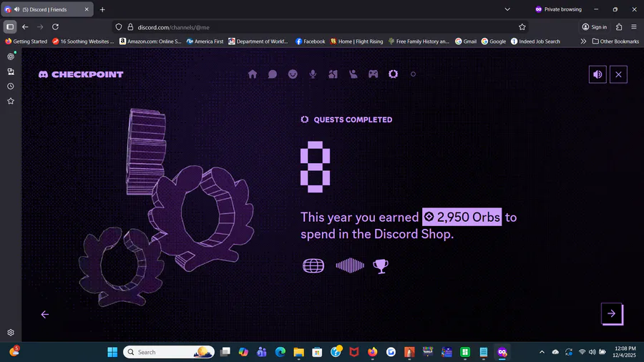Select the quests badge section icon

[x=393, y=74]
